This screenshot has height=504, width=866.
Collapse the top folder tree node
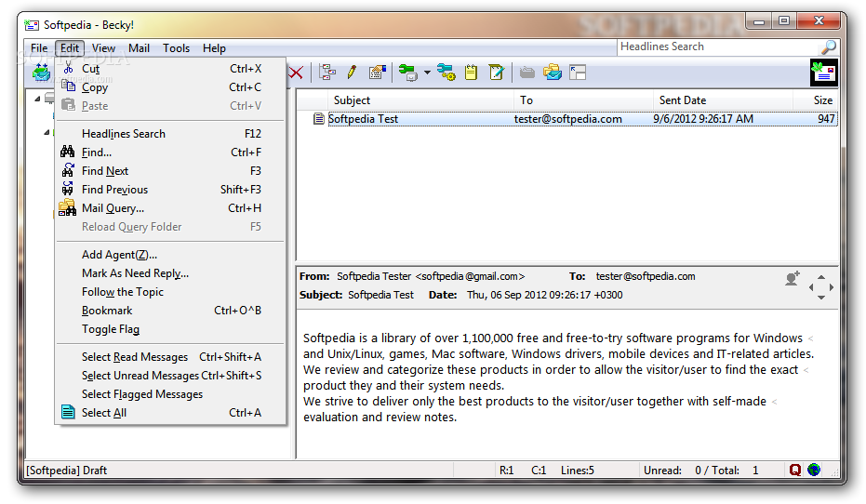[x=37, y=99]
